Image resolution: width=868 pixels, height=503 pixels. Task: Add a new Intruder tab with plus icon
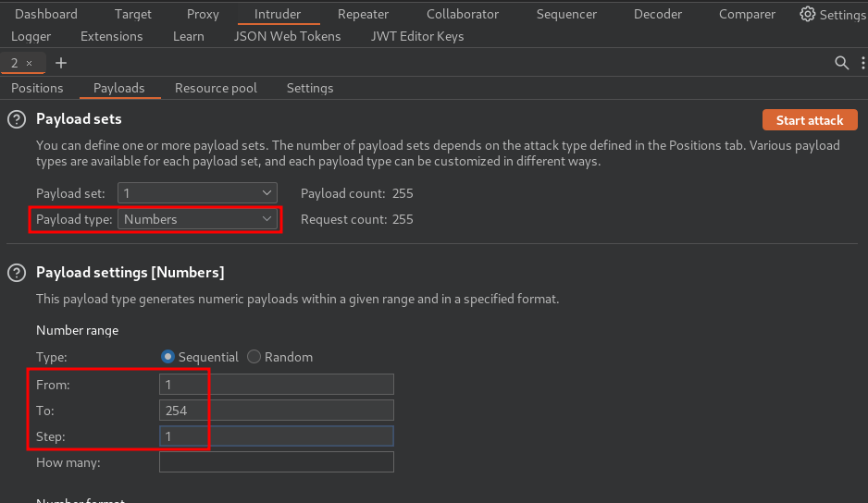coord(61,63)
